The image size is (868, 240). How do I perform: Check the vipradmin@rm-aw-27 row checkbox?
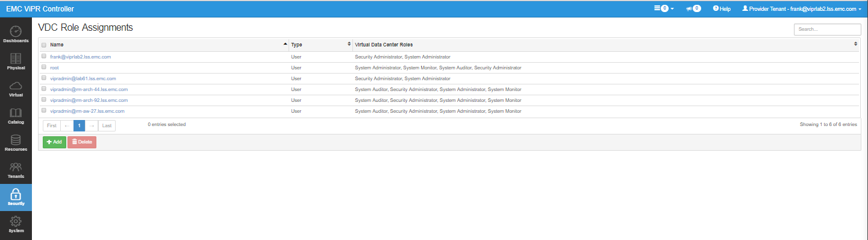click(43, 110)
